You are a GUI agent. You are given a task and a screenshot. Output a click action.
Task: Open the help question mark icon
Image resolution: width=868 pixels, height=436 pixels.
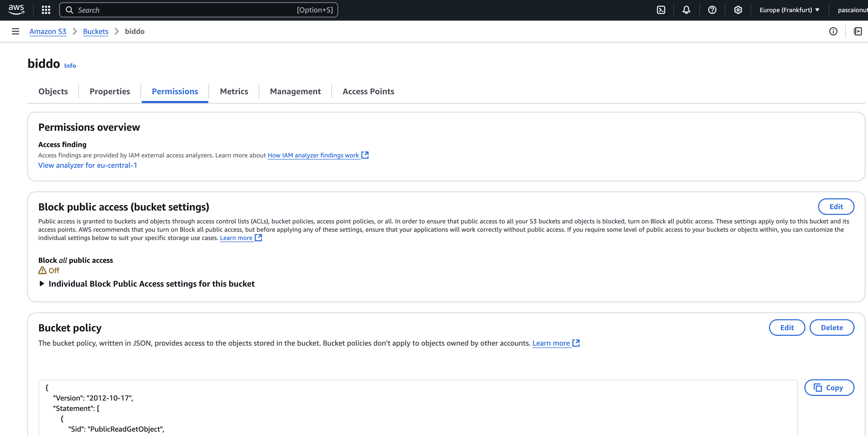pyautogui.click(x=712, y=10)
